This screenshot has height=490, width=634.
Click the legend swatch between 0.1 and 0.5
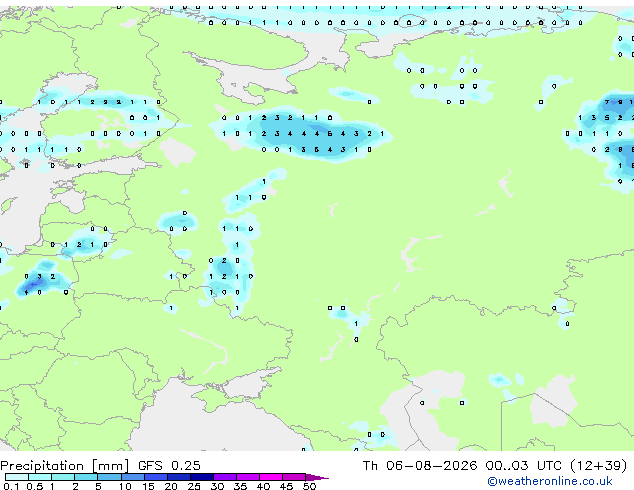pos(17,477)
